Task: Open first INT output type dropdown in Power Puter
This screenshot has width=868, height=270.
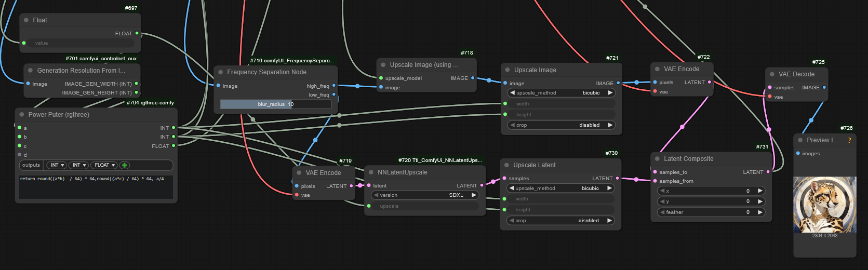Action: pos(56,165)
